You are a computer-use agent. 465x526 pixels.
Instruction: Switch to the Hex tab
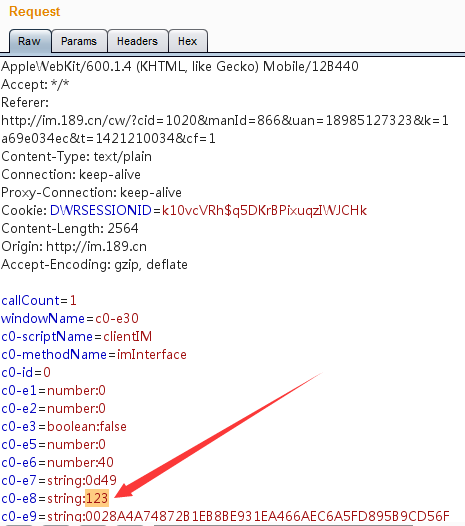188,41
